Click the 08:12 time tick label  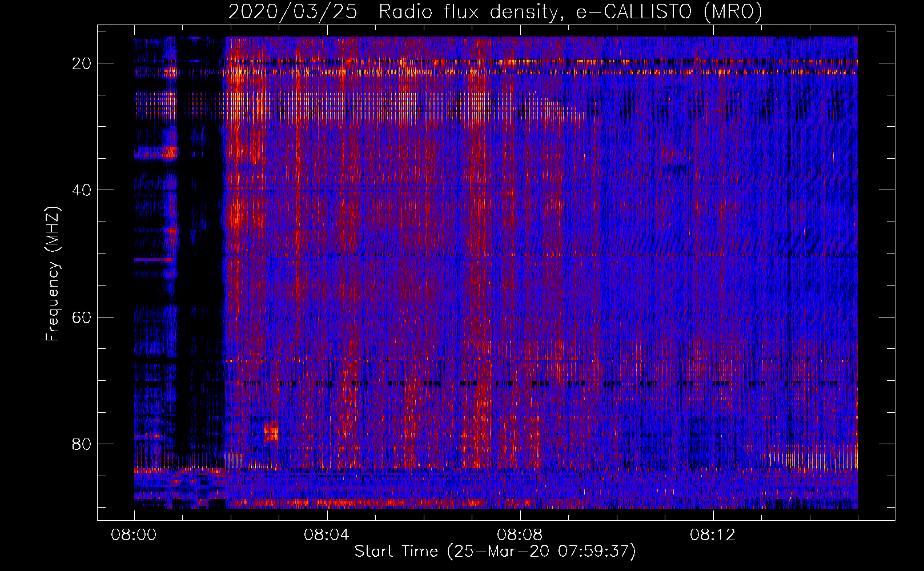[x=713, y=535]
